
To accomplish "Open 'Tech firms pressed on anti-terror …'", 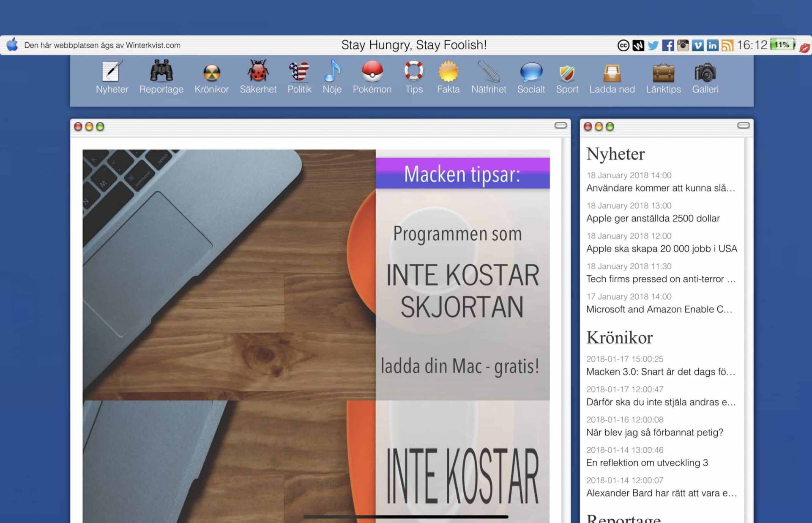I will click(661, 279).
